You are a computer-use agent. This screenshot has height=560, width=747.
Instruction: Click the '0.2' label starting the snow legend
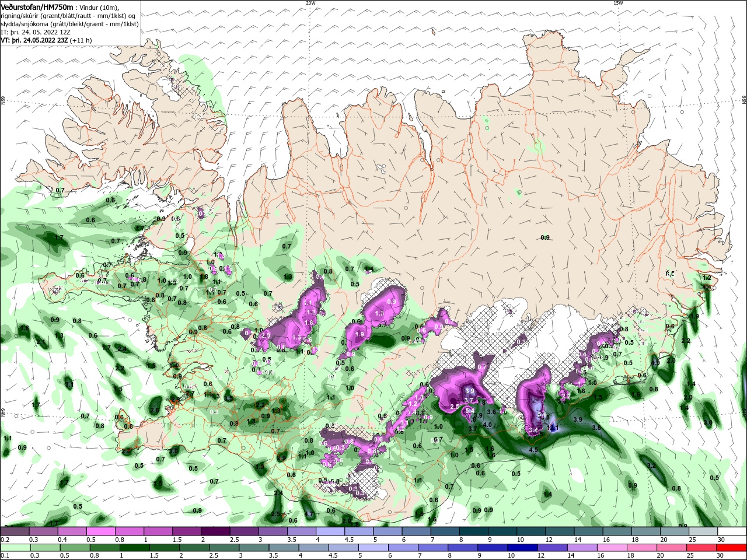pos(4,540)
